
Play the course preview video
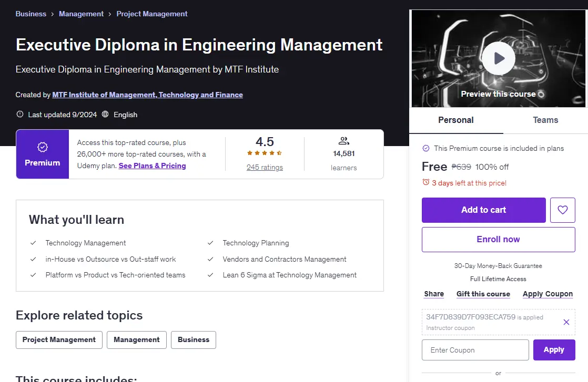click(499, 58)
